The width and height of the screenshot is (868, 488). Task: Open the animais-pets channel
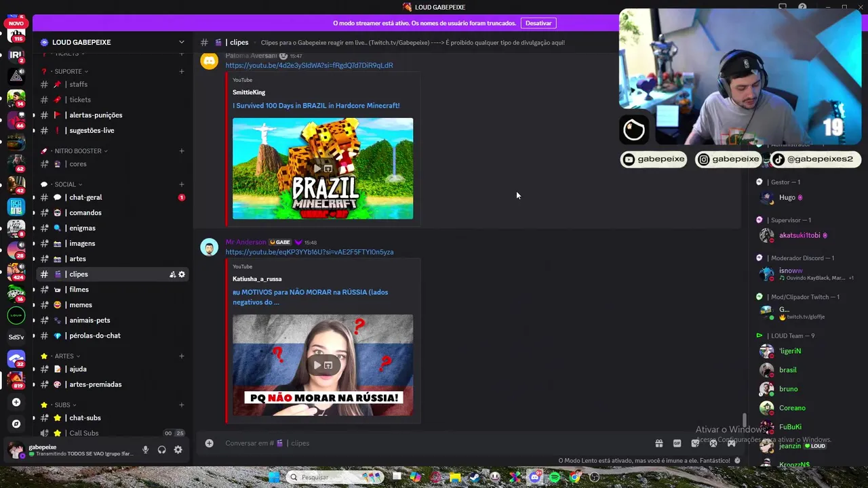(113, 320)
